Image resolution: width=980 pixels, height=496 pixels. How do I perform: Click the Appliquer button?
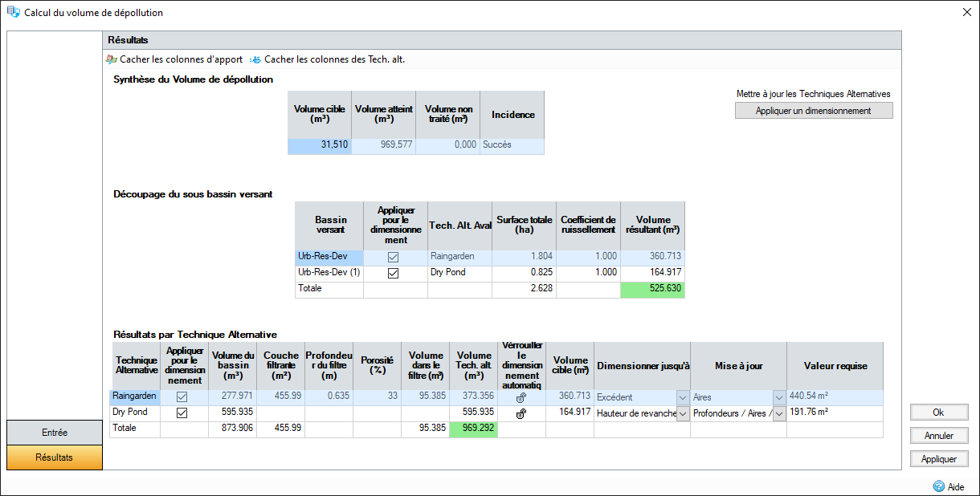click(938, 459)
